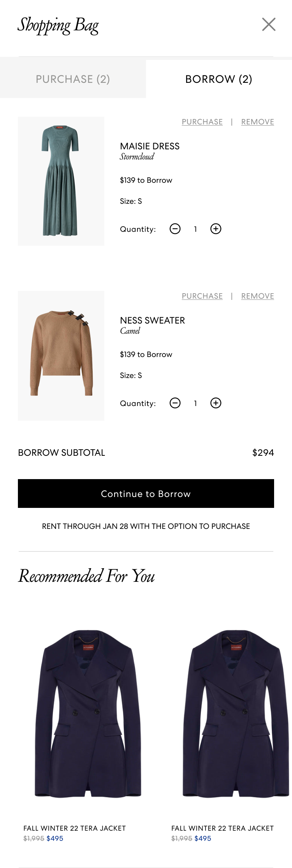292x868 pixels.
Task: Increase Maisie Dress quantity
Action: pyautogui.click(x=216, y=229)
